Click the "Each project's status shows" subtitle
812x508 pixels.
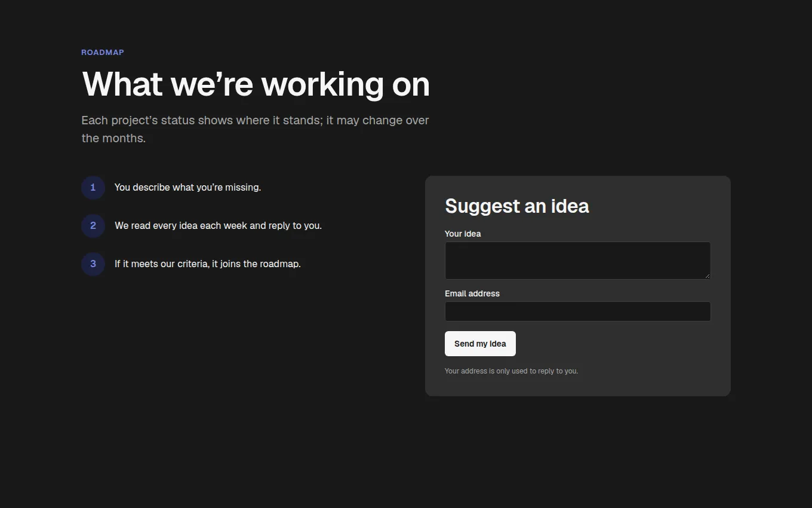(x=256, y=129)
